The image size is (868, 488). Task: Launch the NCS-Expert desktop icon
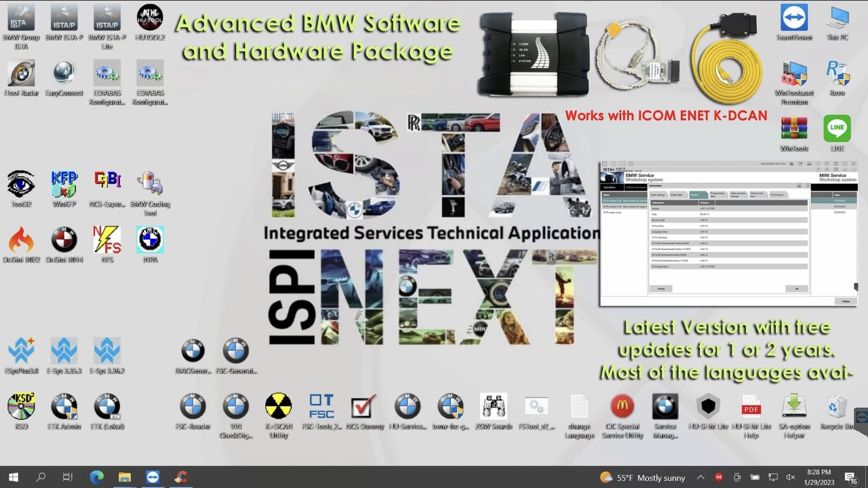tap(107, 184)
